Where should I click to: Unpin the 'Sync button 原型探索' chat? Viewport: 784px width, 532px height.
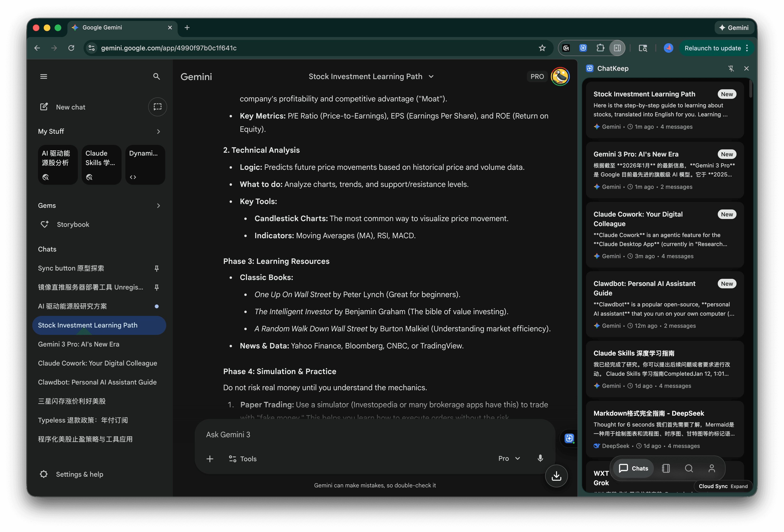tap(156, 268)
